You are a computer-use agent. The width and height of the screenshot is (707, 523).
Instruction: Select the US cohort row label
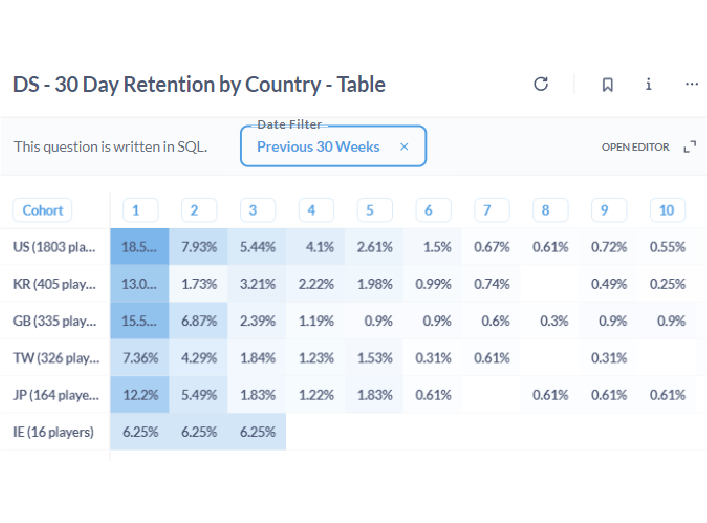pyautogui.click(x=56, y=246)
